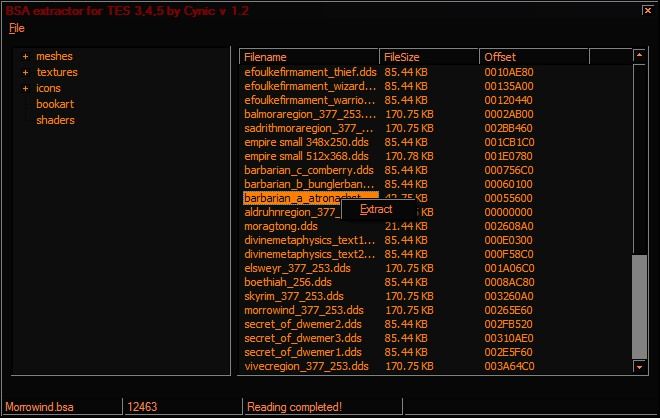Select aldruhnregion_377 file row
This screenshot has height=418, width=660.
pos(293,212)
